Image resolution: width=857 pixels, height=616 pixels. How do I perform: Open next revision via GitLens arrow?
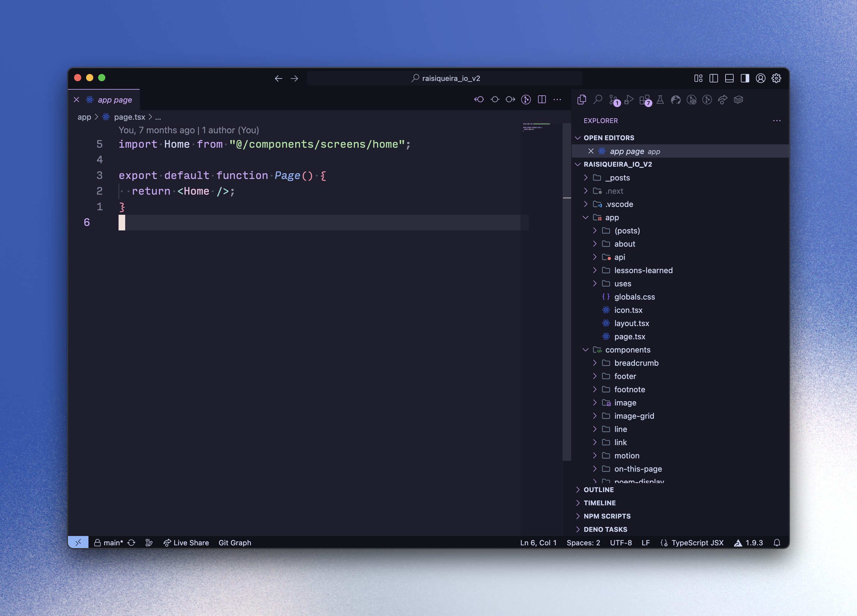click(510, 99)
